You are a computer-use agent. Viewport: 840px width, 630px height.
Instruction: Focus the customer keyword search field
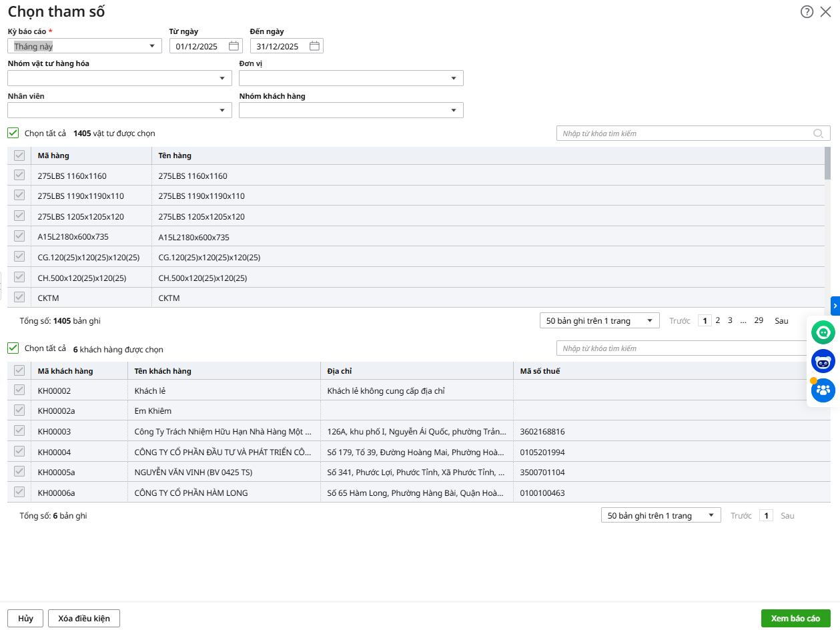681,348
